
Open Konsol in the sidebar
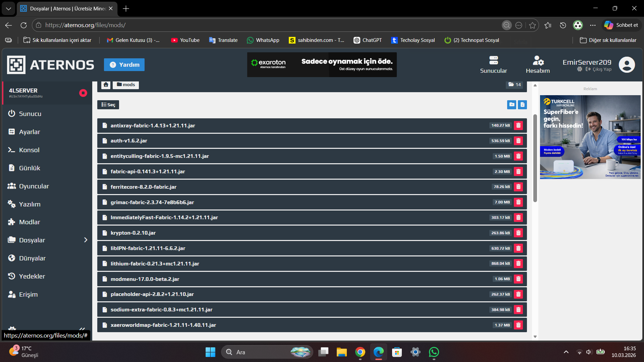[x=47, y=150]
